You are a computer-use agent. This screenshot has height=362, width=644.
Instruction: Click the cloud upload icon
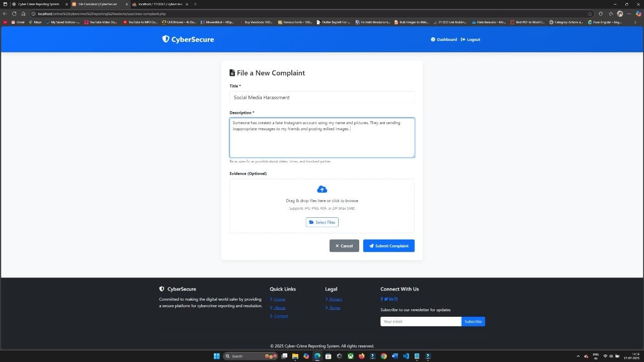click(322, 190)
